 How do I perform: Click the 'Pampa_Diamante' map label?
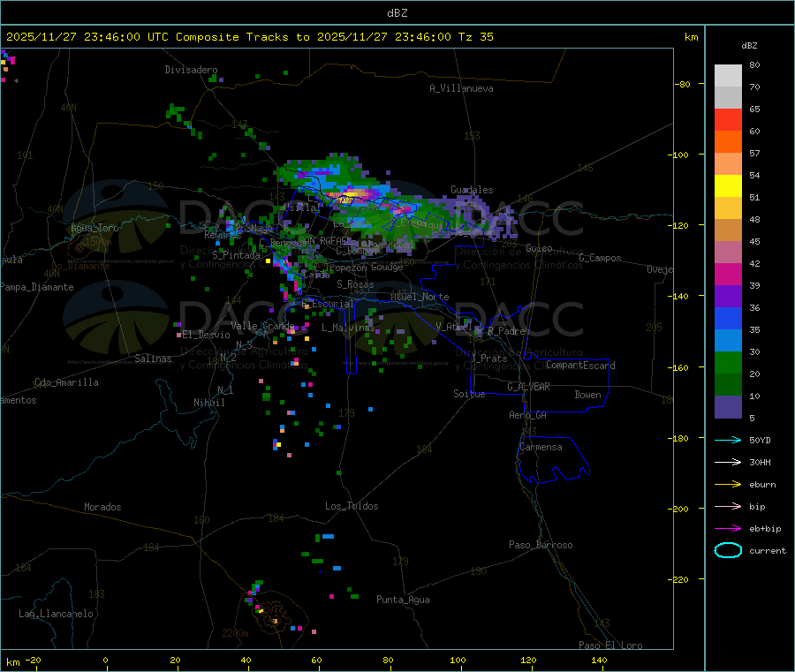pyautogui.click(x=37, y=287)
